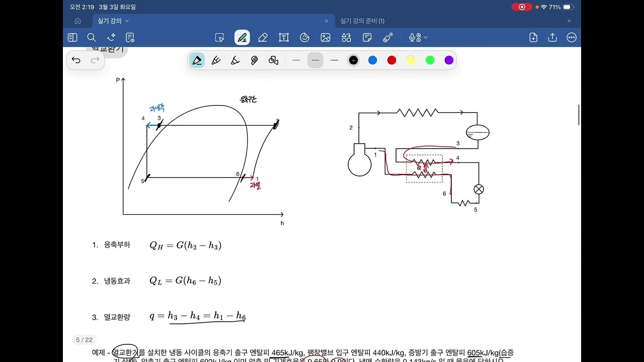The image size is (644, 362).
Task: Pick the red pen color
Action: click(392, 60)
